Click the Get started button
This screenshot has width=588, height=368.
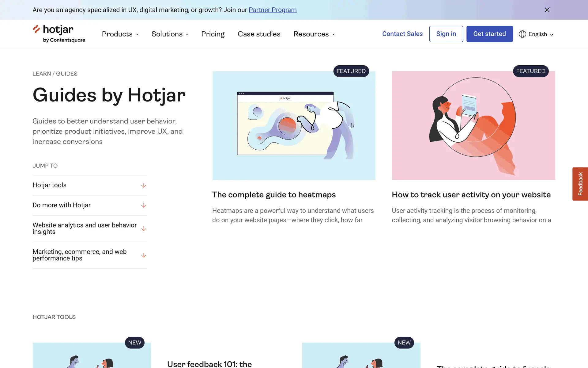pyautogui.click(x=489, y=34)
